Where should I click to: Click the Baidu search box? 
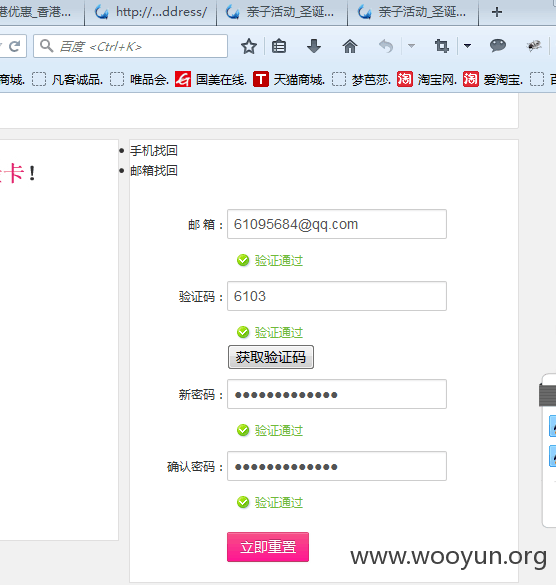(x=130, y=46)
